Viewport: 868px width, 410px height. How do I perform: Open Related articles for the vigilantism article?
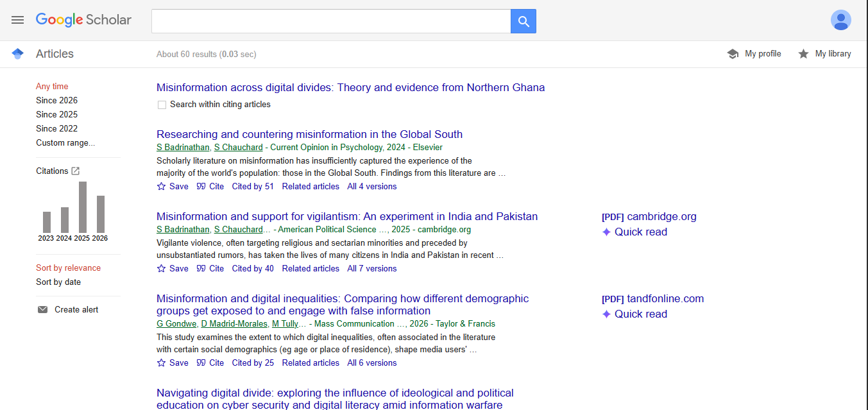click(311, 268)
